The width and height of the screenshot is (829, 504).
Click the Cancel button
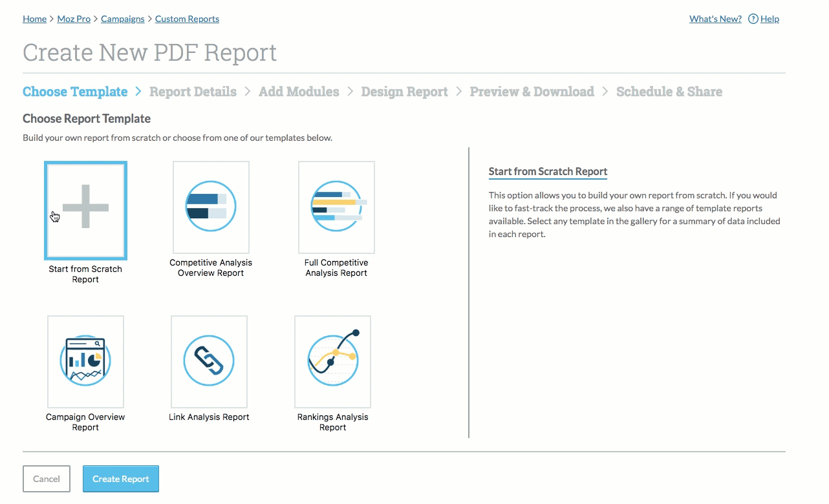tap(47, 479)
